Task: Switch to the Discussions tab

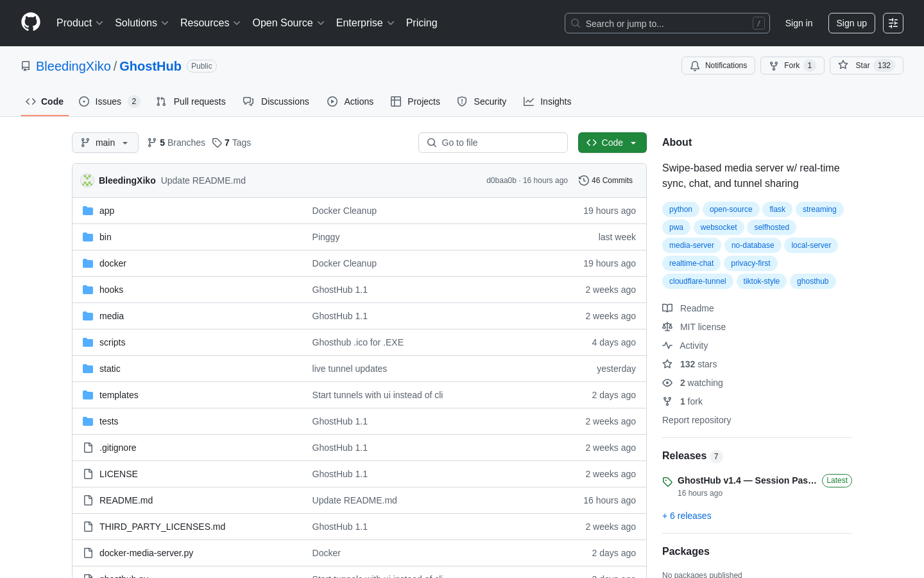Action: coord(276,101)
